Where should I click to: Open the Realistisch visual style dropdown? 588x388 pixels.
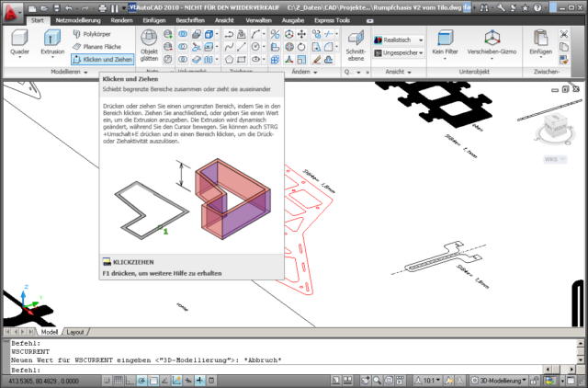pos(399,40)
